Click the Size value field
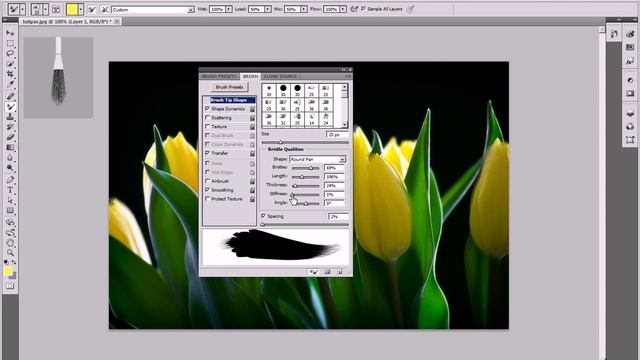 coord(337,134)
